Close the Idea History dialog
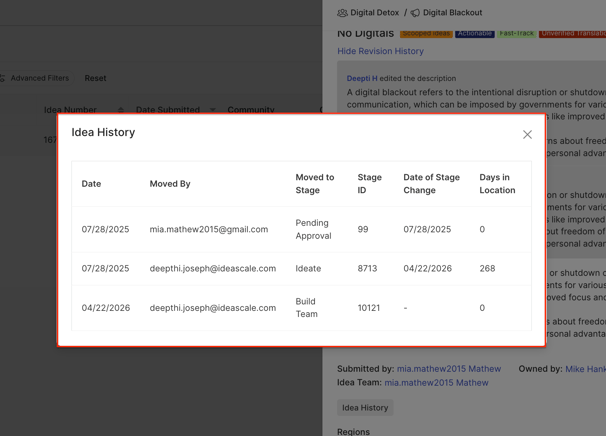 point(527,135)
